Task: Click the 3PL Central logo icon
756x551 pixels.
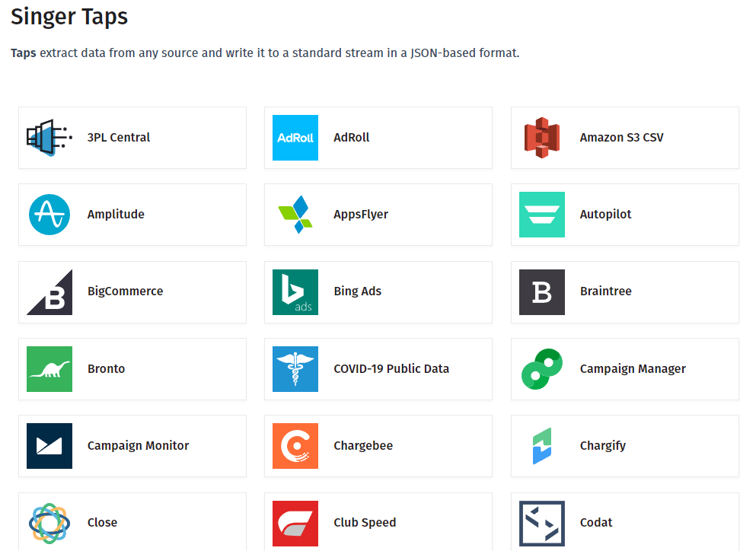Action: pyautogui.click(x=49, y=138)
